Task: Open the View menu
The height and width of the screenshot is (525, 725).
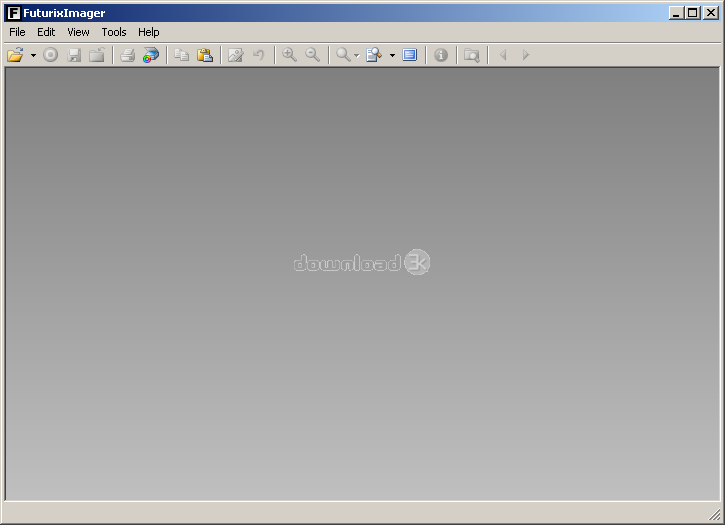Action: 78,32
